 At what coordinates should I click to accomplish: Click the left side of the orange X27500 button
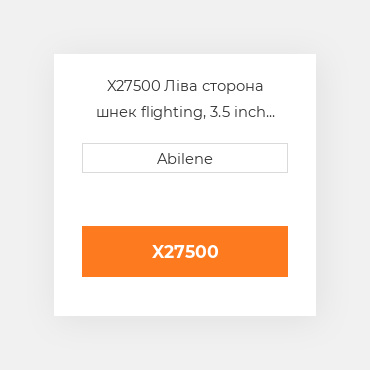[100, 251]
